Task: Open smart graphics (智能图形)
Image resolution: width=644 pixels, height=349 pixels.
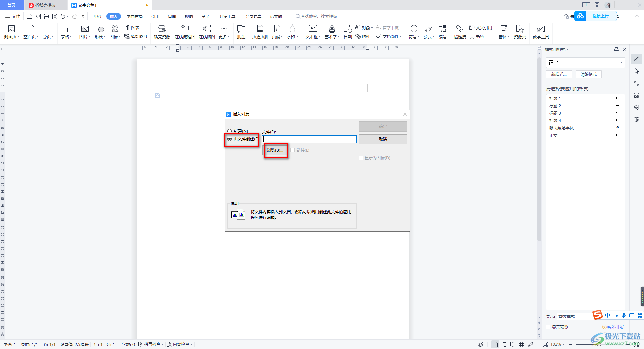Action: pos(136,36)
